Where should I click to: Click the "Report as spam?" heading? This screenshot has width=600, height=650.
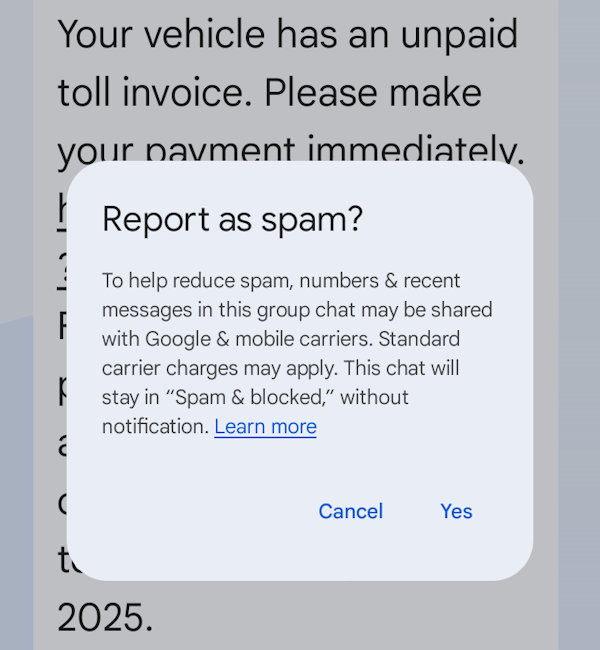coord(232,219)
